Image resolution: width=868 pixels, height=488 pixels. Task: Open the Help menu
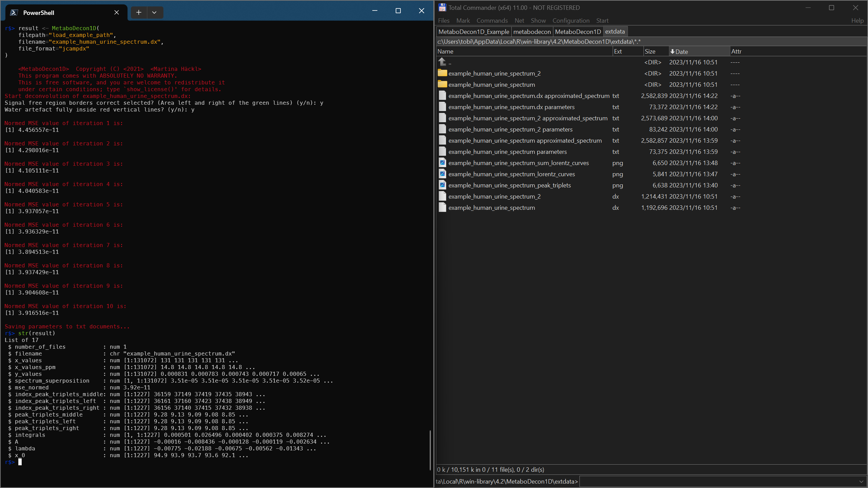pos(857,21)
